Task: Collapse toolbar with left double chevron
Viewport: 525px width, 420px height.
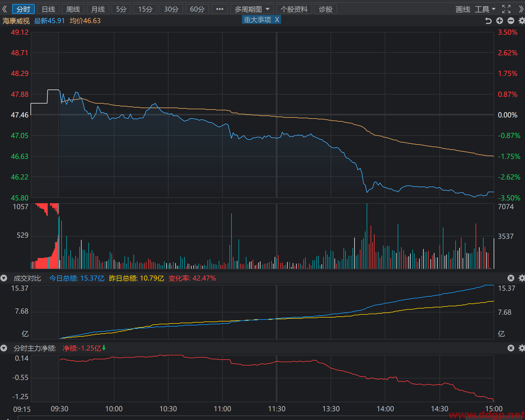Action: coord(5,9)
